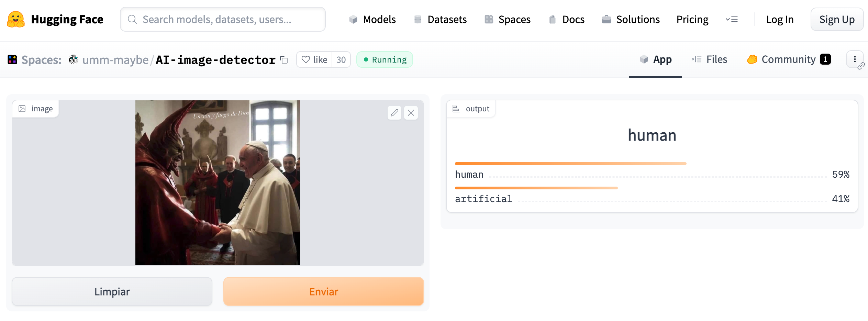The image size is (868, 321).
Task: Open the Models navigation link
Action: 372,20
